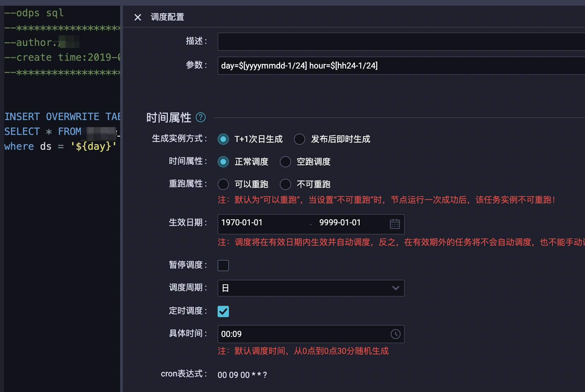Click the 生成实例方式 label
585x392 pixels.
[179, 138]
